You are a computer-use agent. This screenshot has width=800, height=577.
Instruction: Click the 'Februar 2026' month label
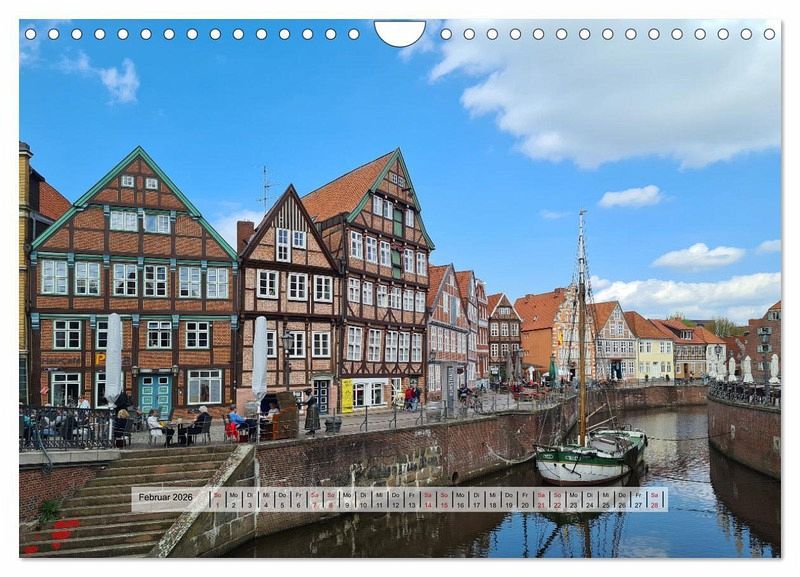coord(166,497)
